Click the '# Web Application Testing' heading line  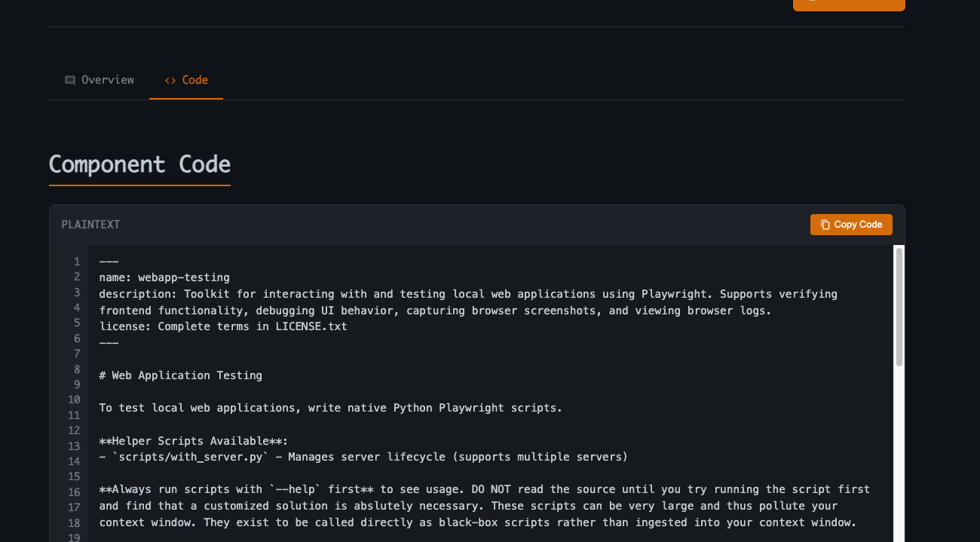click(181, 375)
